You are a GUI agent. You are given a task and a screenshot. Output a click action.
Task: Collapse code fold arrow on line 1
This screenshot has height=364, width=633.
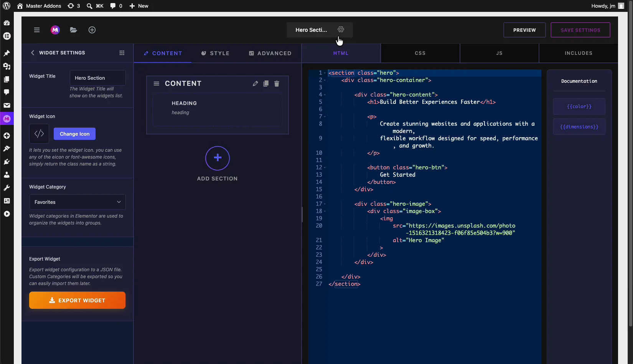tap(325, 73)
